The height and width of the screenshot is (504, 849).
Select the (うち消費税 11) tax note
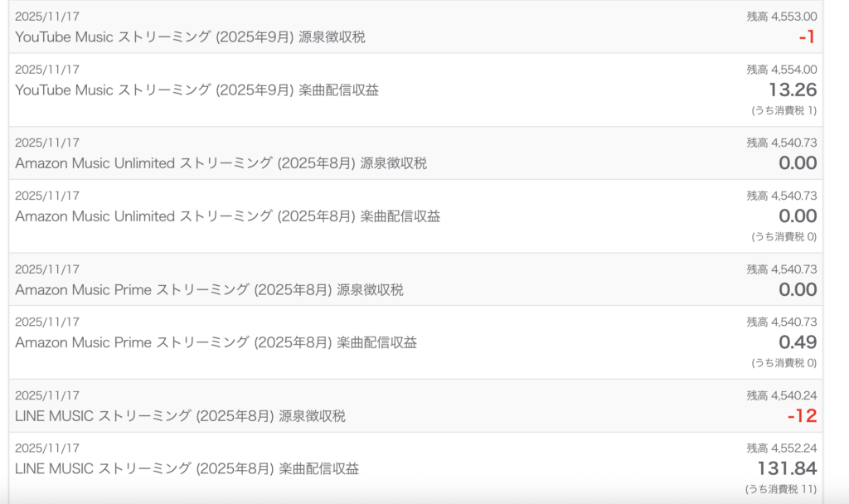781,489
